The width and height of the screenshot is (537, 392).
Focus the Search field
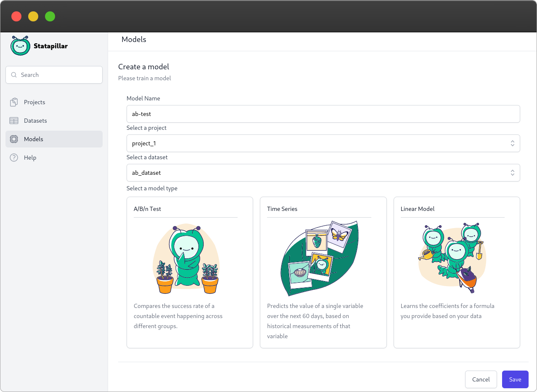click(54, 75)
